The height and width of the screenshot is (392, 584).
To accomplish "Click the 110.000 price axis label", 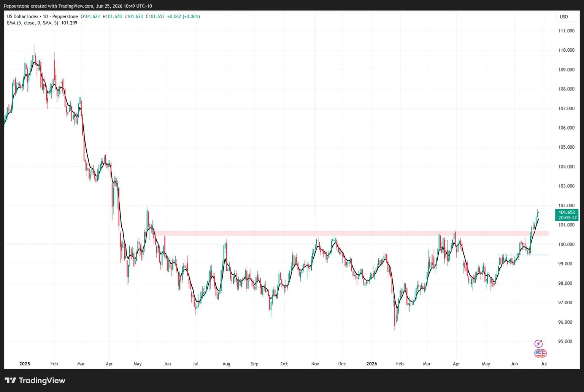I will 566,50.
